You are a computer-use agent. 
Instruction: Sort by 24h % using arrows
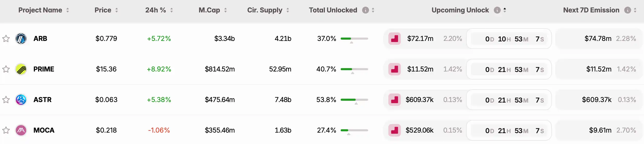[x=172, y=10]
